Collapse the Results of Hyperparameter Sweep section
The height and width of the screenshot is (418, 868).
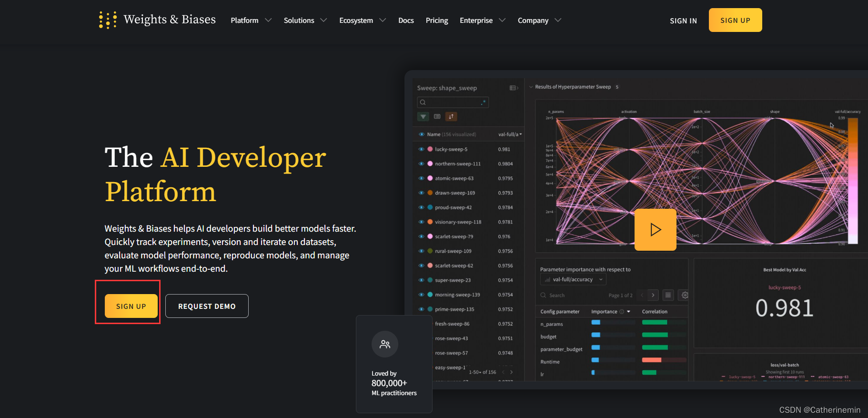pos(531,87)
